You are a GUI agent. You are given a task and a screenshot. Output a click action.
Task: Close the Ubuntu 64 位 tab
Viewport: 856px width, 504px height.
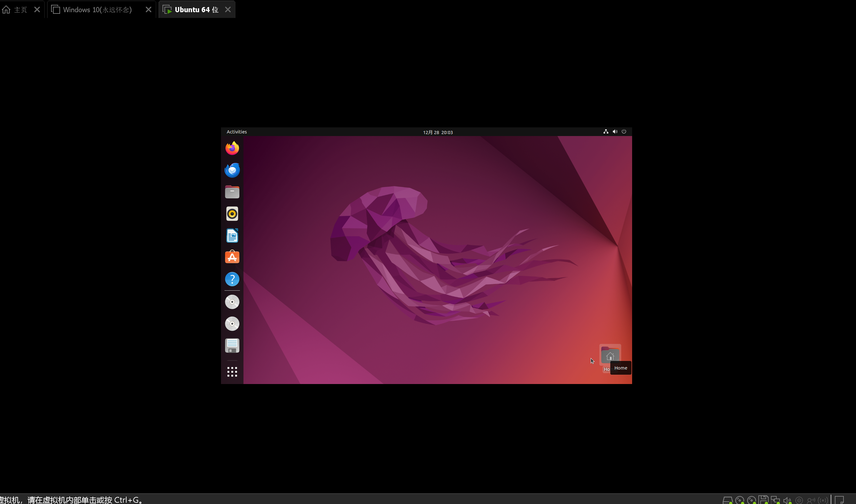tap(228, 10)
